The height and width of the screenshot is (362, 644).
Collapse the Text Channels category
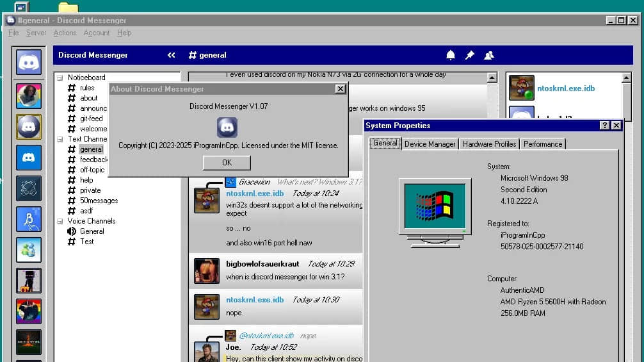pyautogui.click(x=60, y=139)
